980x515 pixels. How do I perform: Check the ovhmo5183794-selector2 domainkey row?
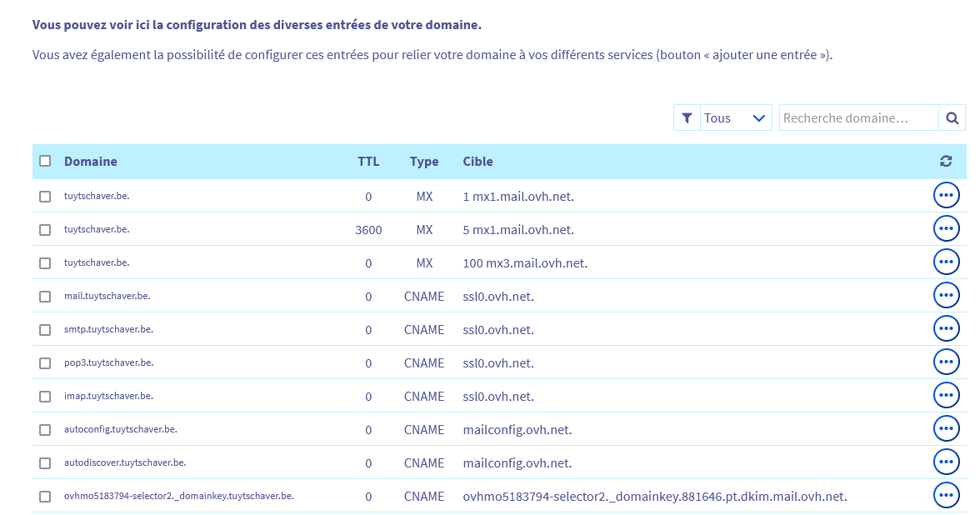[x=45, y=497]
